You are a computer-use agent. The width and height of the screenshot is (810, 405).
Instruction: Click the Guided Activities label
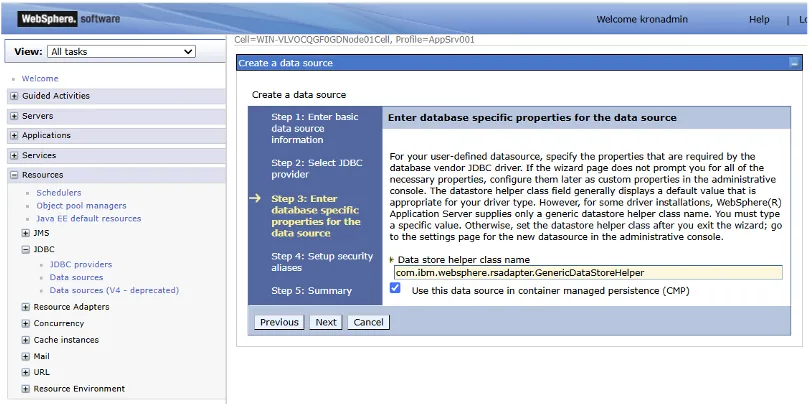pos(56,96)
